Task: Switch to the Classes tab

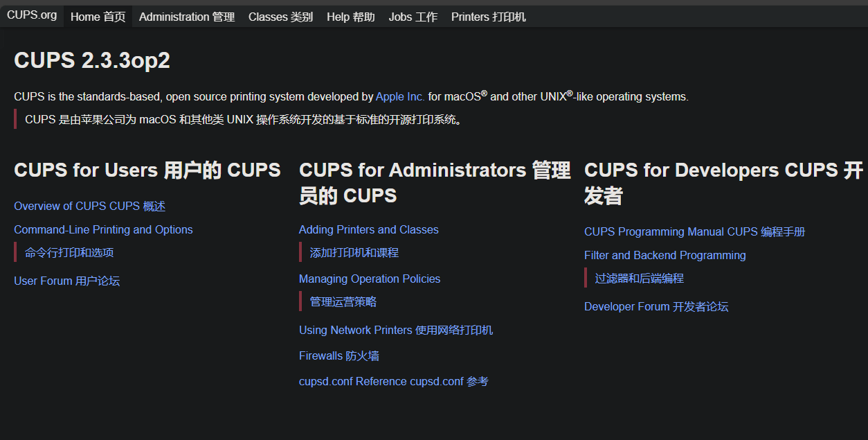Action: point(280,17)
